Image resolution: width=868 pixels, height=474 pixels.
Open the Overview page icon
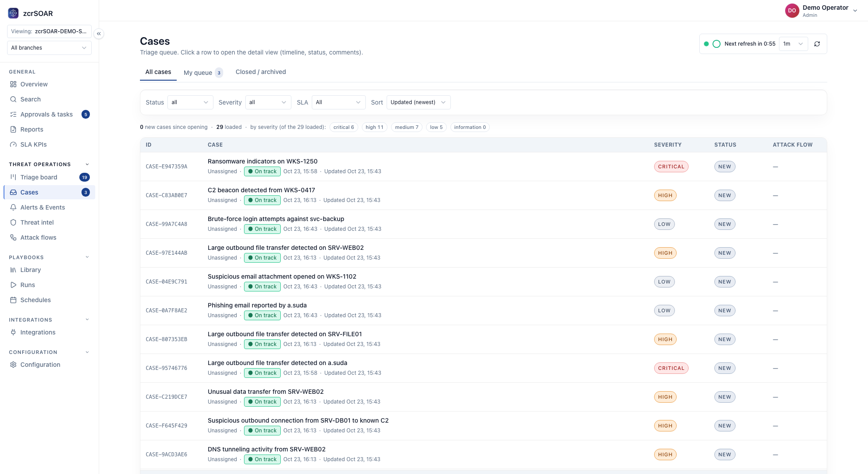(13, 84)
